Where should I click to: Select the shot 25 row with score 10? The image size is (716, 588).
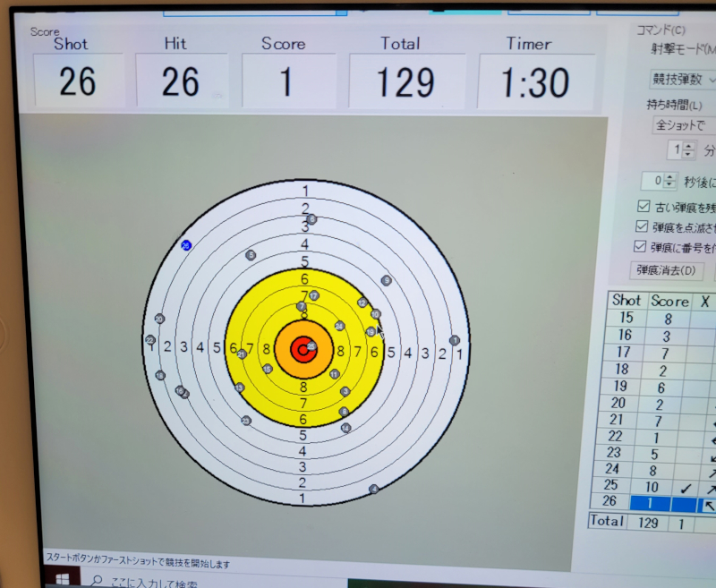coord(654,486)
